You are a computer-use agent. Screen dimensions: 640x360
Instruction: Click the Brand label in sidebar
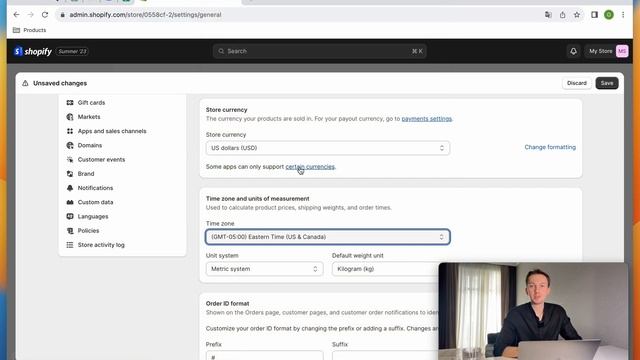coord(86,174)
